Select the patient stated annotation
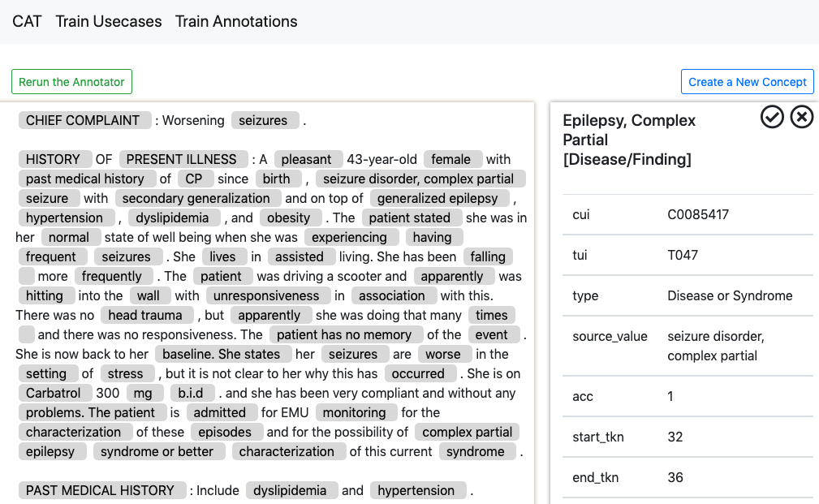Viewport: 819px width, 504px height. [x=412, y=218]
